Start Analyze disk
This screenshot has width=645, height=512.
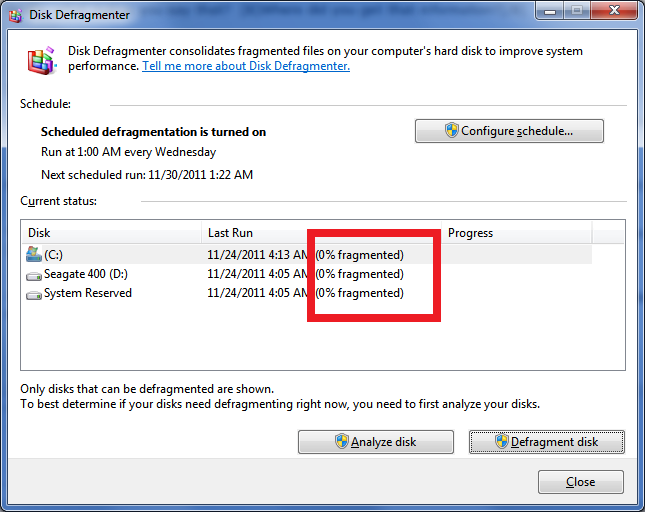click(x=376, y=442)
